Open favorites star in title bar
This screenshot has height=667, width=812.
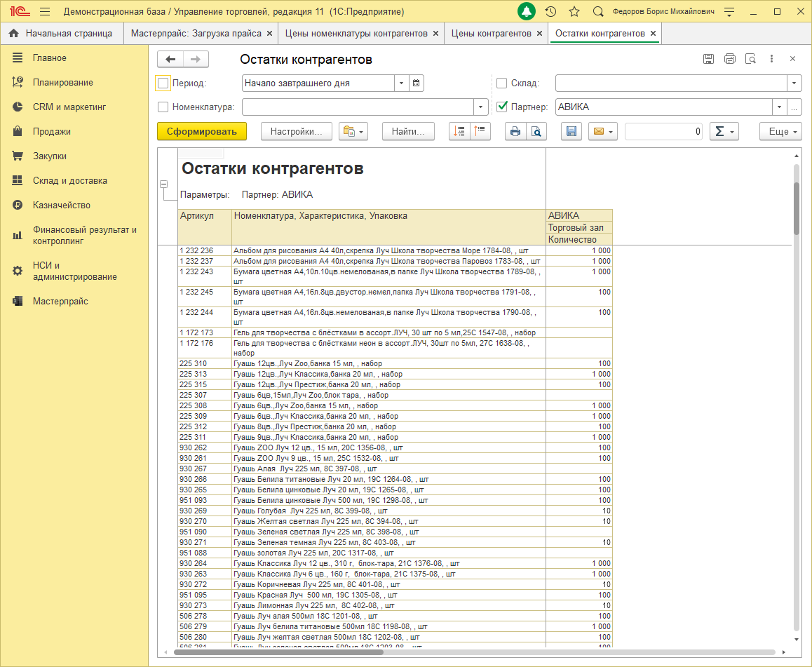point(574,12)
